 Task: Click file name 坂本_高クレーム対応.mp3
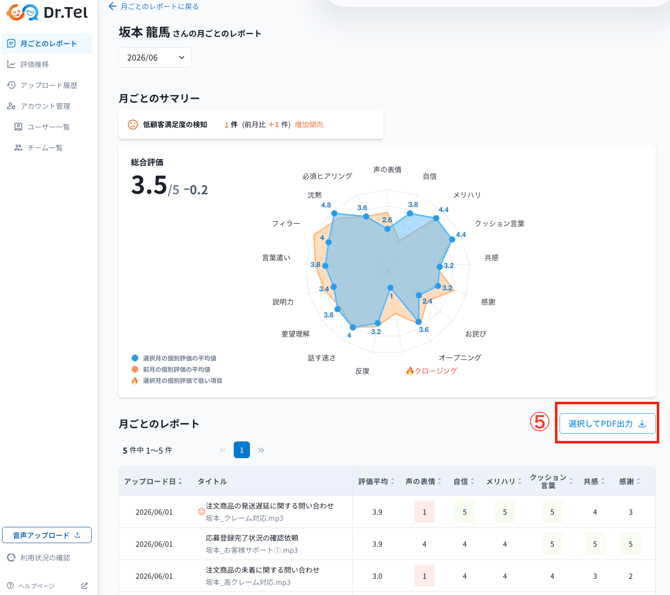click(248, 582)
